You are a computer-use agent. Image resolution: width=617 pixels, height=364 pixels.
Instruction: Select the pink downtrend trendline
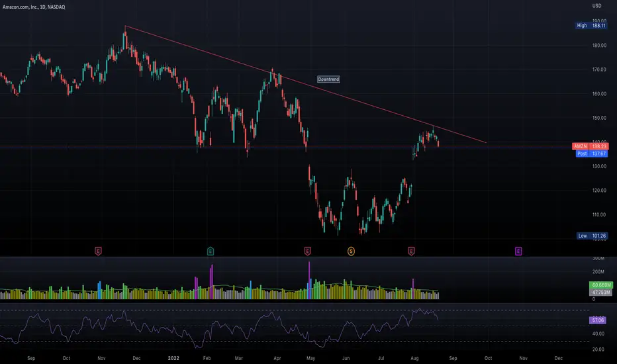click(x=305, y=84)
